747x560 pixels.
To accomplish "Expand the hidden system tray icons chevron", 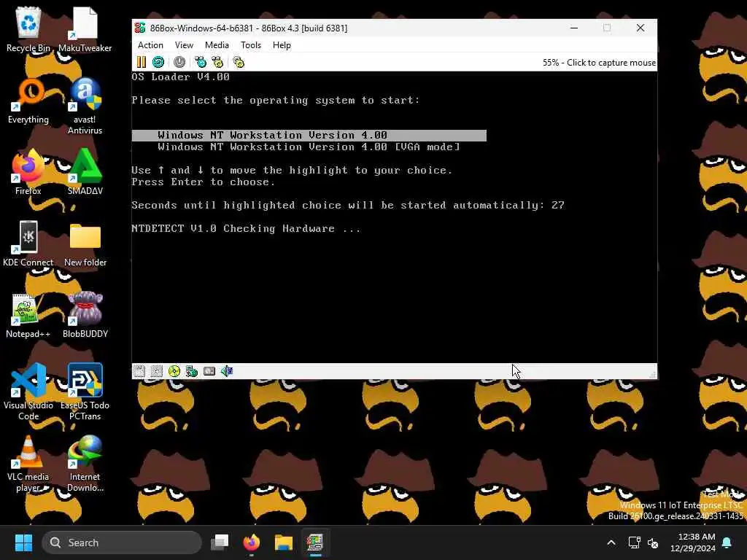I will click(611, 542).
